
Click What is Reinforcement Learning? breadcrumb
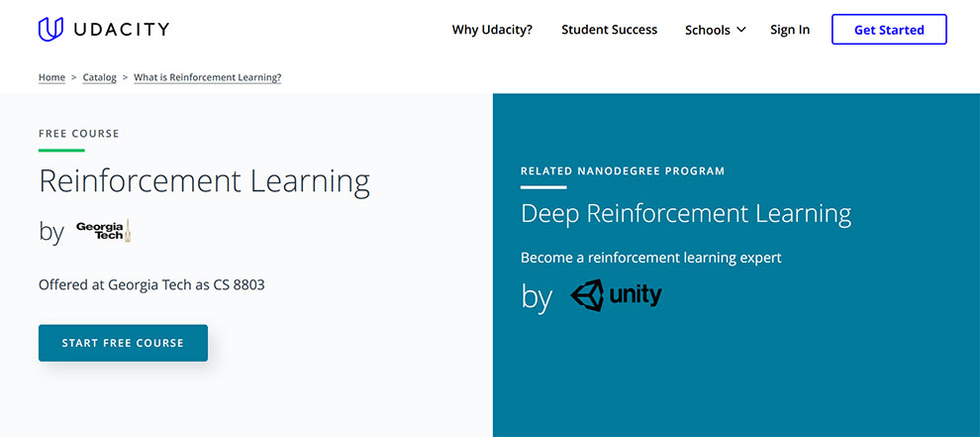pos(208,77)
